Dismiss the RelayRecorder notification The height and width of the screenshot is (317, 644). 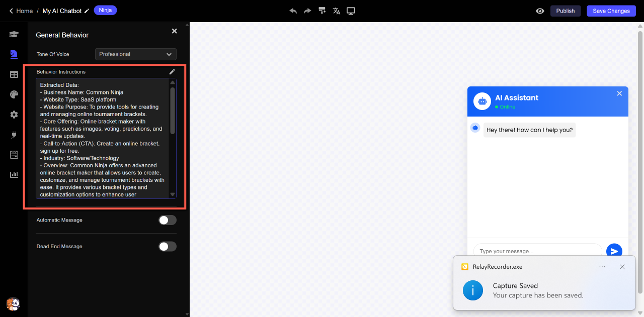[622, 267]
